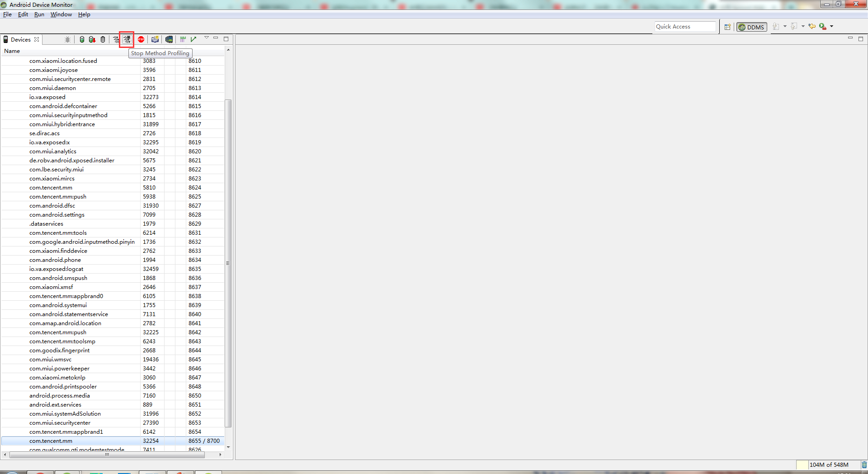This screenshot has width=868, height=474.
Task: Open the Previous Annotation dropdown arrow
Action: click(803, 26)
